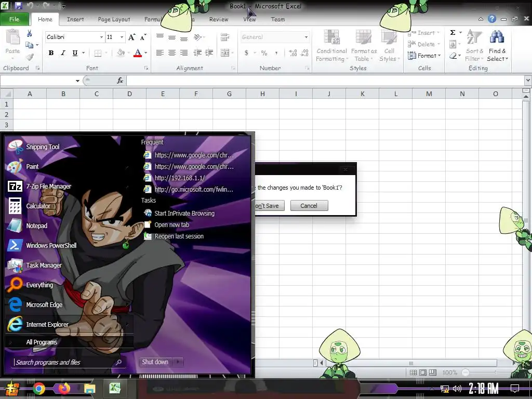This screenshot has width=532, height=399.
Task: Click the Save icon in Quick Access
Action: tap(18, 6)
